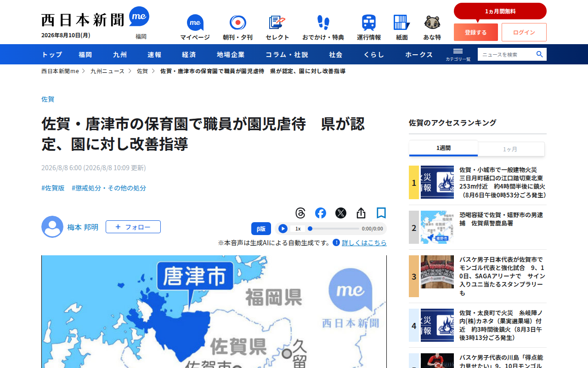588x368 pixels.
Task: Click the 福岡 edition label under logo
Action: pyautogui.click(x=141, y=36)
